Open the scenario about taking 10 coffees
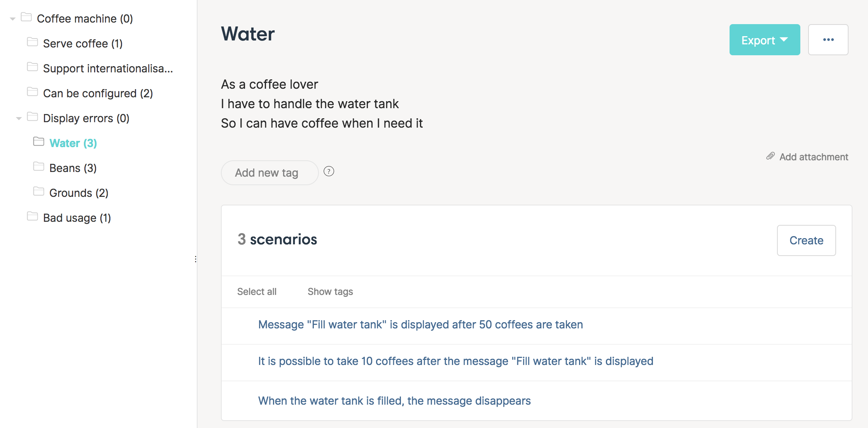The width and height of the screenshot is (868, 428). 455,361
